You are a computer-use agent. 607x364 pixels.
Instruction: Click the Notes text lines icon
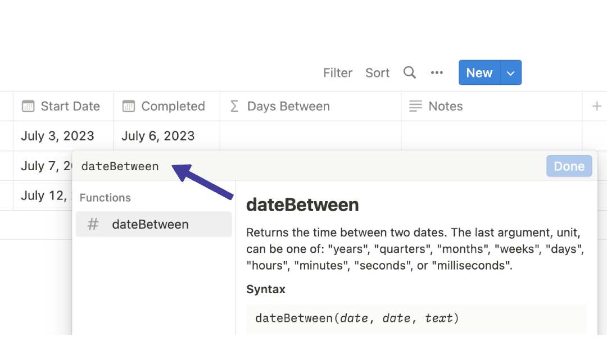tap(415, 106)
